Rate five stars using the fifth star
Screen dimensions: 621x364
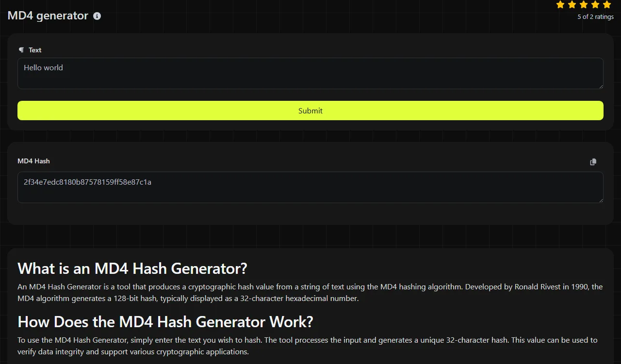[x=607, y=5]
